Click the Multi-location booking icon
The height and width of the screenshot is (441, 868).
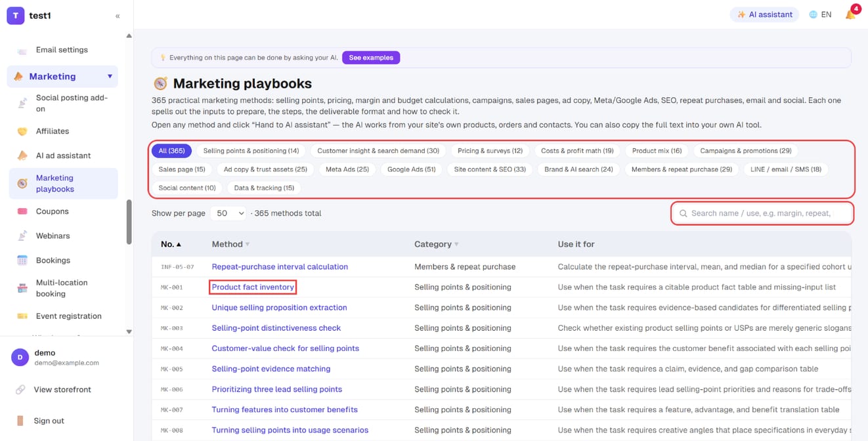[22, 288]
